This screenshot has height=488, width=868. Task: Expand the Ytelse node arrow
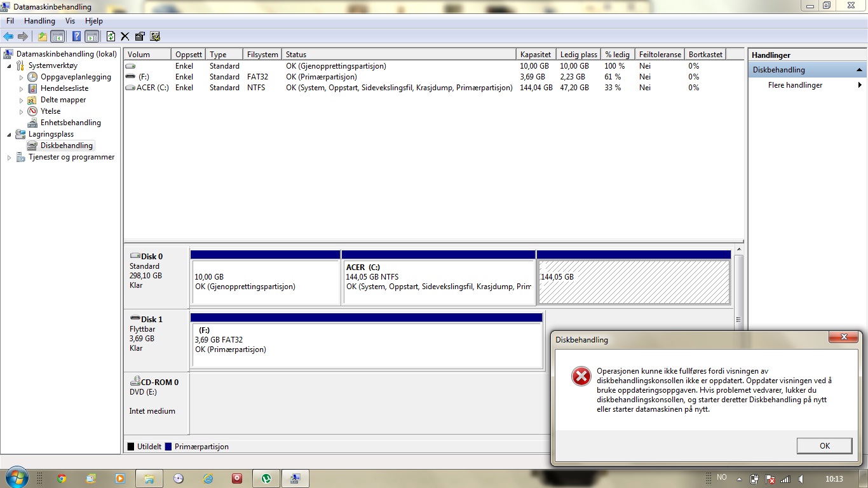click(x=21, y=112)
